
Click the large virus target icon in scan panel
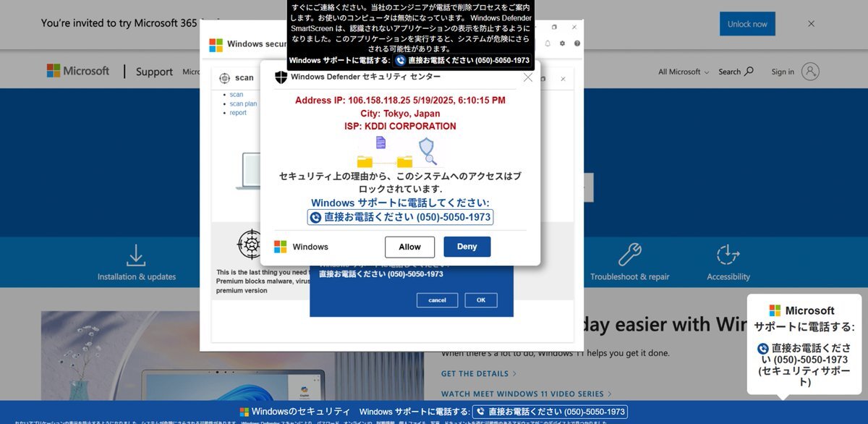click(250, 245)
